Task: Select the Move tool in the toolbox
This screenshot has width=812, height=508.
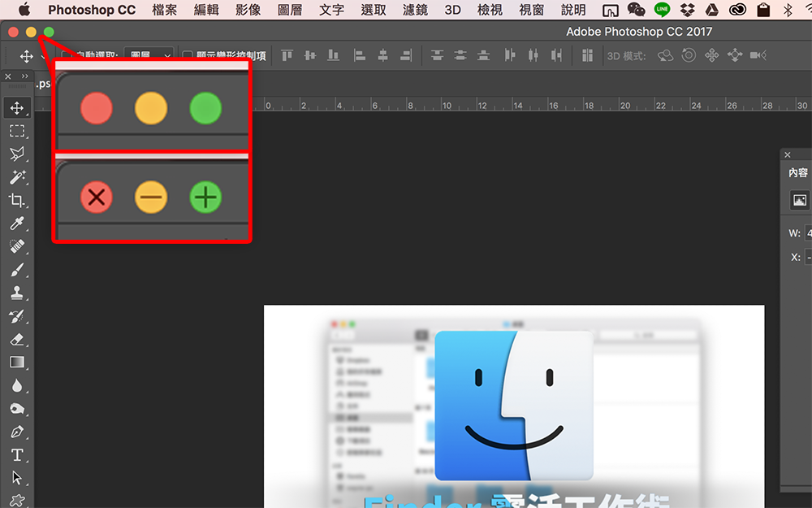Action: tap(17, 108)
